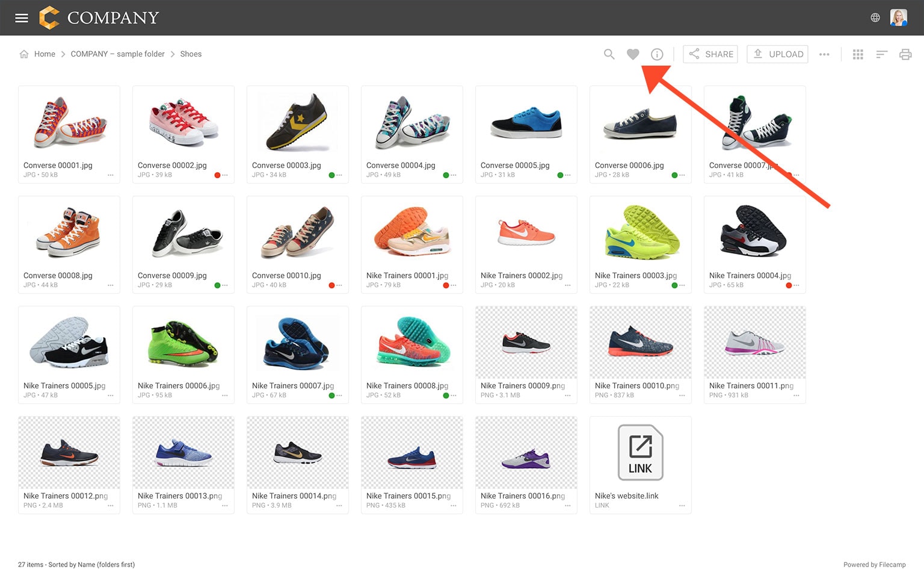Open options menu for Nike Trainers 00002.jpg
Image resolution: width=924 pixels, height=578 pixels.
pyautogui.click(x=568, y=285)
